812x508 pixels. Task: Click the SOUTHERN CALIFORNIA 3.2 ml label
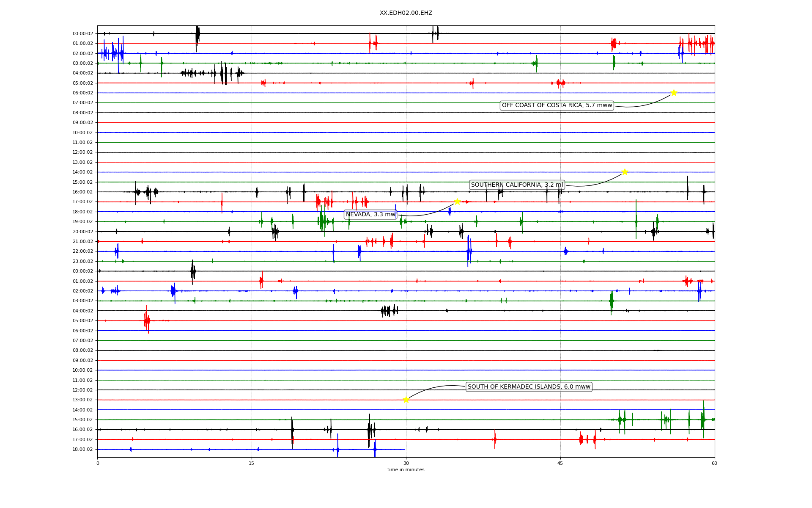click(517, 185)
